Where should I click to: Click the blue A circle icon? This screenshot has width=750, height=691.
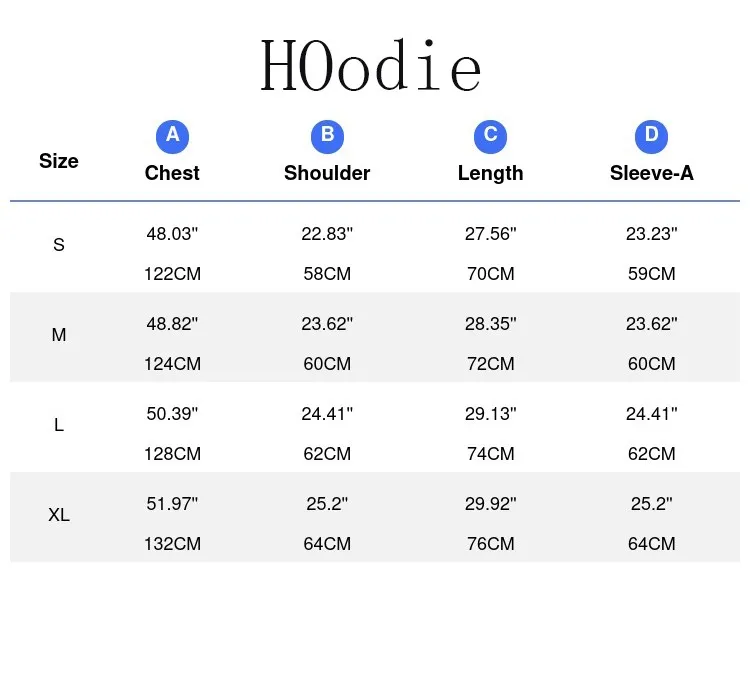pyautogui.click(x=172, y=137)
